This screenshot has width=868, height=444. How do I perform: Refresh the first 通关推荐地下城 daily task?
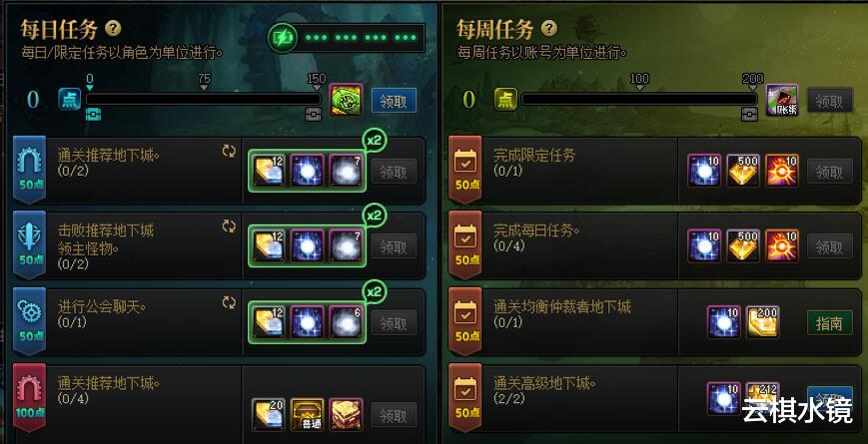pyautogui.click(x=229, y=152)
